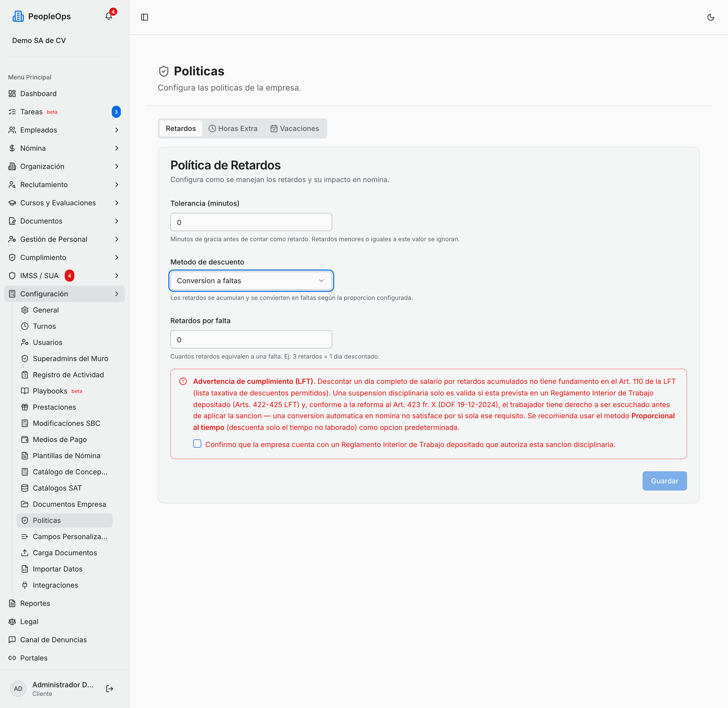Toggle the sidebar panel icon

[x=145, y=17]
